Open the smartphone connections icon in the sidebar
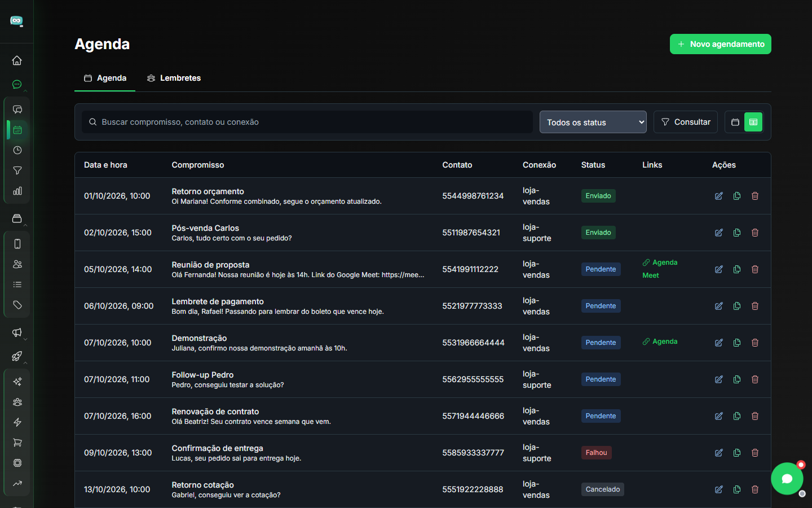 click(17, 244)
